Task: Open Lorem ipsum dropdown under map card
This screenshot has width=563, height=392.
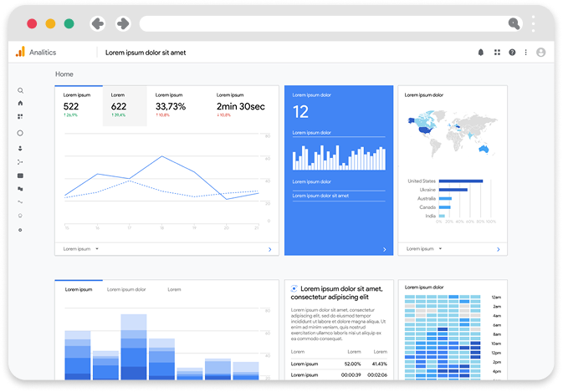Action: (424, 249)
